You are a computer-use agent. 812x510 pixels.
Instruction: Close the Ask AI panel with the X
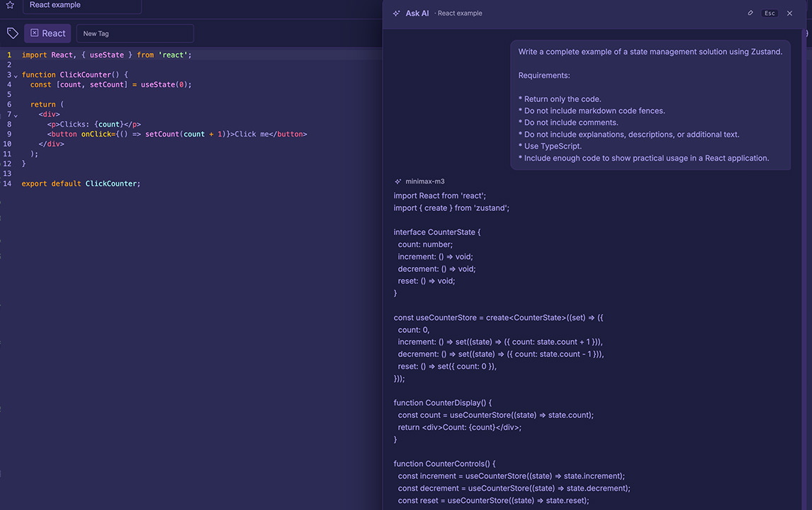(x=790, y=13)
